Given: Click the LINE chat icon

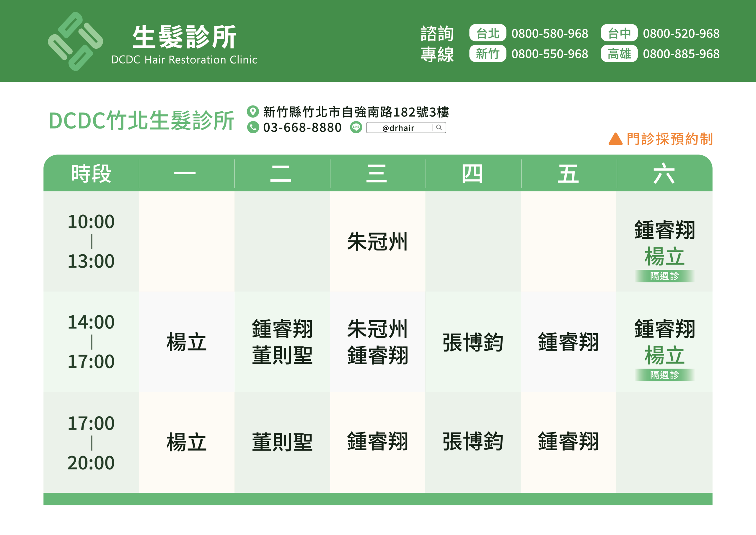Looking at the screenshot, I should point(356,127).
